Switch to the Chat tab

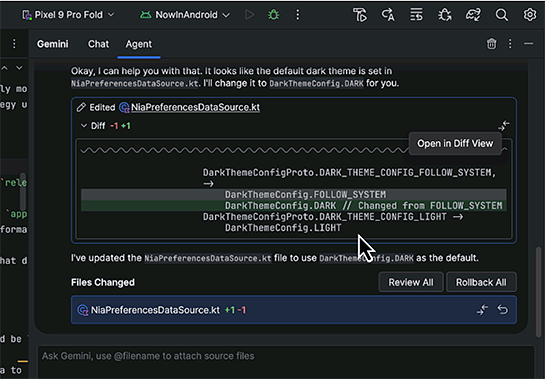click(x=98, y=44)
